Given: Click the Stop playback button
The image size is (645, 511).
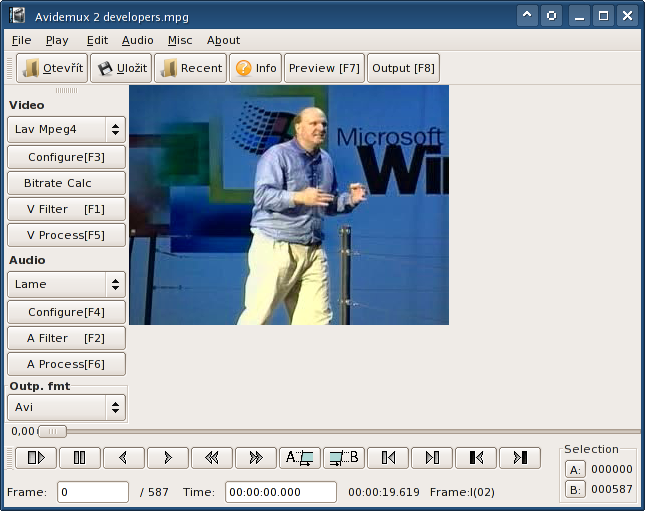Looking at the screenshot, I should 80,458.
